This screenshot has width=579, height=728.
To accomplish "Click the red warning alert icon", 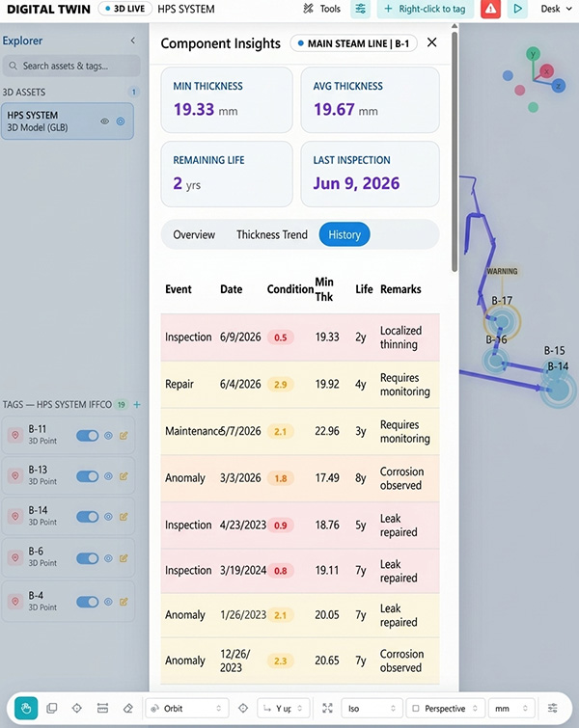I will (490, 9).
